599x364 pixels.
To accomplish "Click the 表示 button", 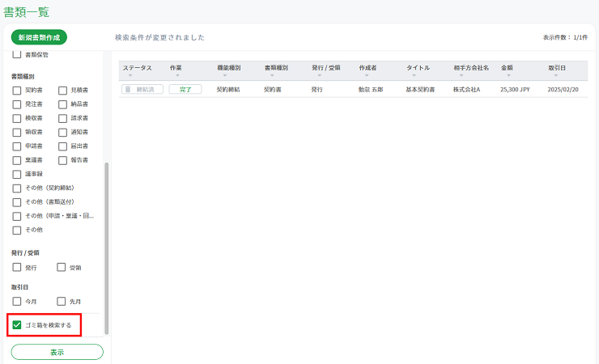I will (57, 352).
